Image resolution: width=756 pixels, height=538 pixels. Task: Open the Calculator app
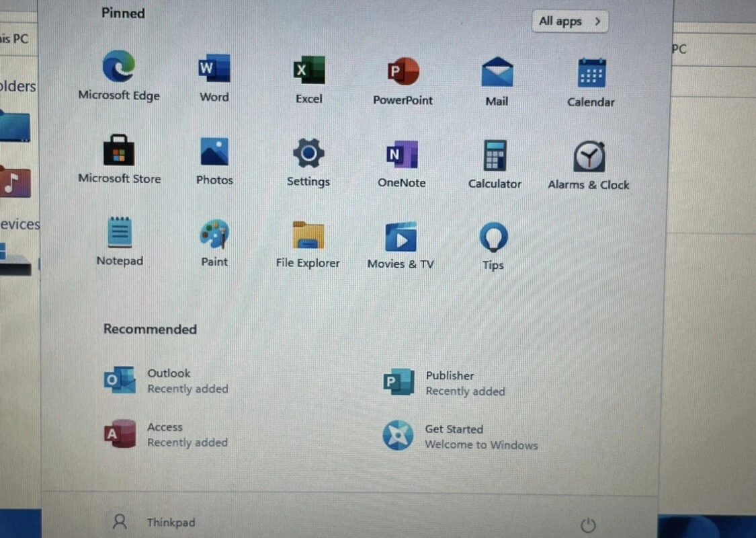(495, 165)
